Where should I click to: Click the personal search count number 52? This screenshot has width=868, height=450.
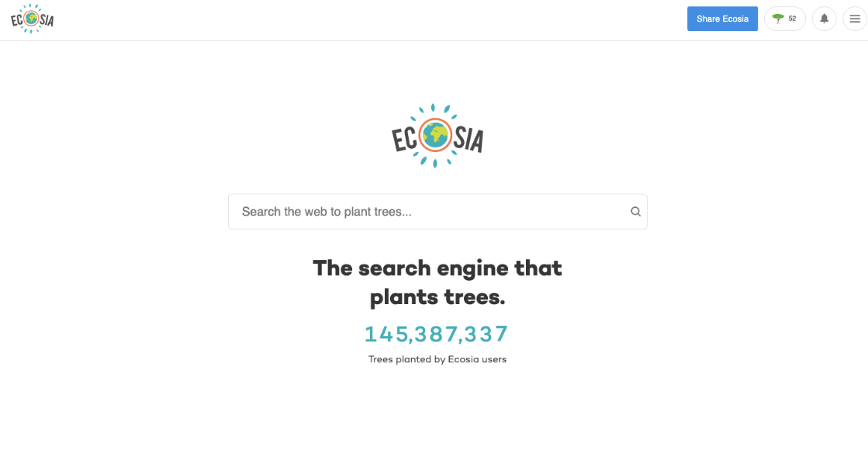(792, 19)
